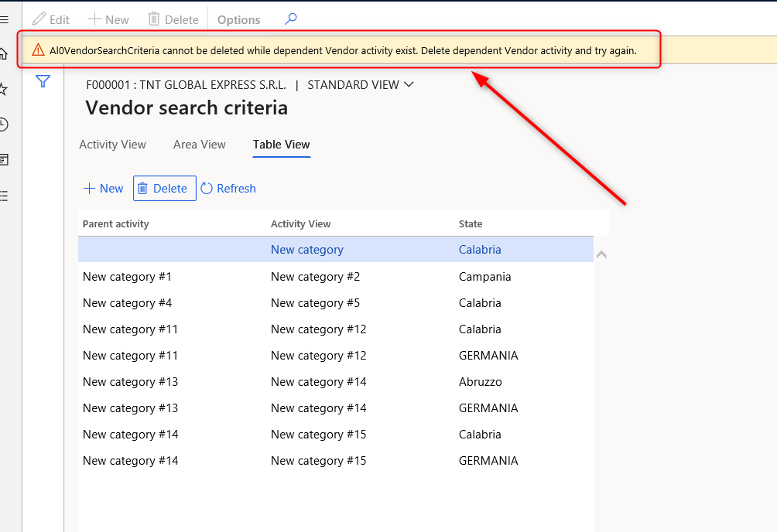Image resolution: width=777 pixels, height=532 pixels.
Task: Open Workspaces icon in the left sidebar
Action: click(4, 160)
